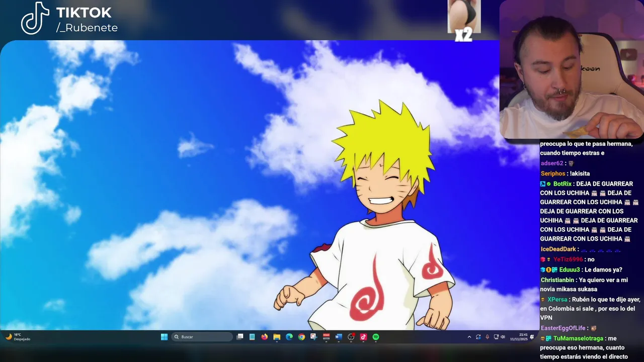Click chat username TuMamaselotraga
Image resolution: width=644 pixels, height=362 pixels.
coord(578,338)
